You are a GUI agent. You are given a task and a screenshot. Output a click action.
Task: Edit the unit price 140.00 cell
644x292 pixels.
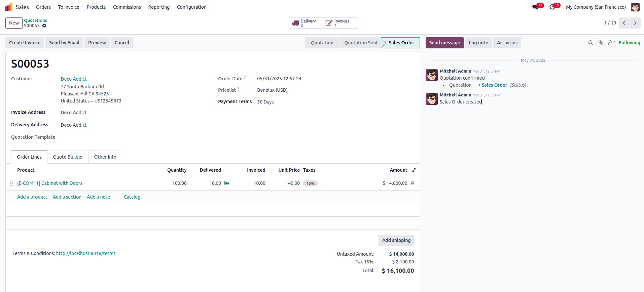click(292, 183)
